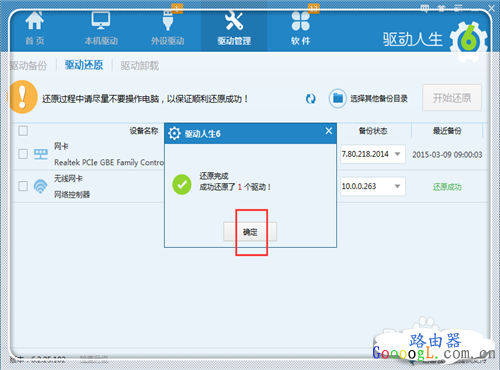Viewport: 500px width, 370px height.
Task: Open the 首页 home icon
Action: (x=34, y=21)
